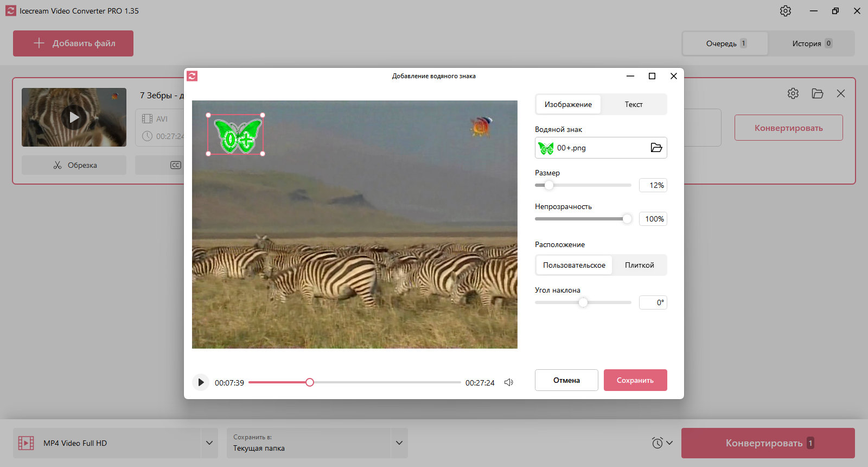The height and width of the screenshot is (467, 868).
Task: Expand the Сохранить в folder dropdown
Action: coord(399,443)
